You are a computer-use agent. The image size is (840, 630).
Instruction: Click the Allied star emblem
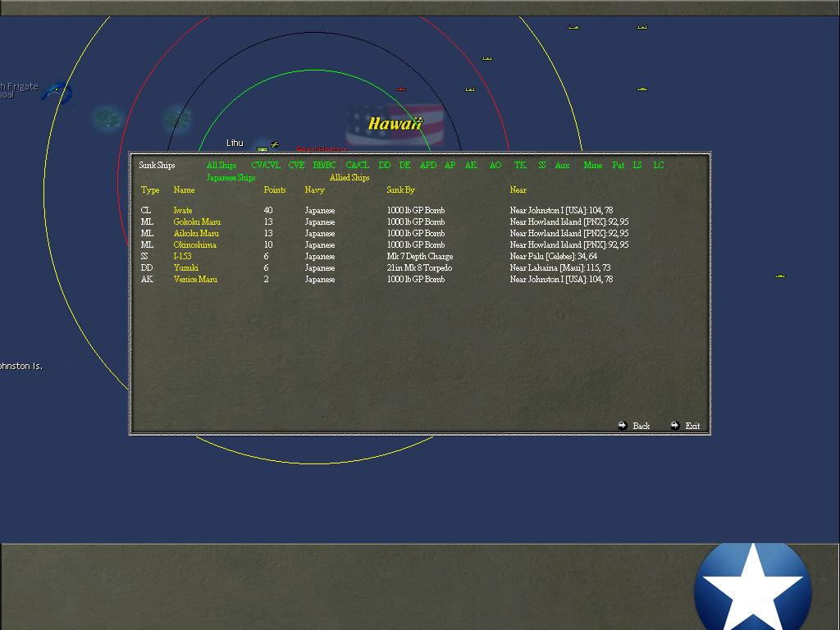pos(753,587)
